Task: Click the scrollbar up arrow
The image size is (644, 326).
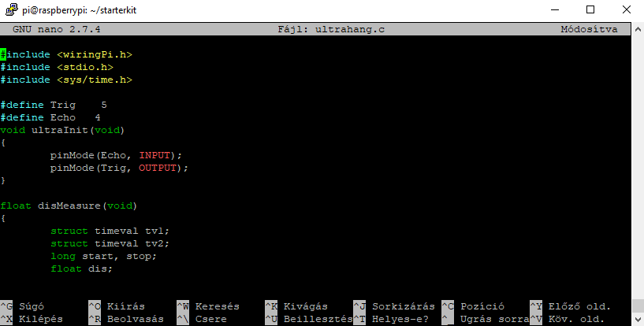Action: 638,29
